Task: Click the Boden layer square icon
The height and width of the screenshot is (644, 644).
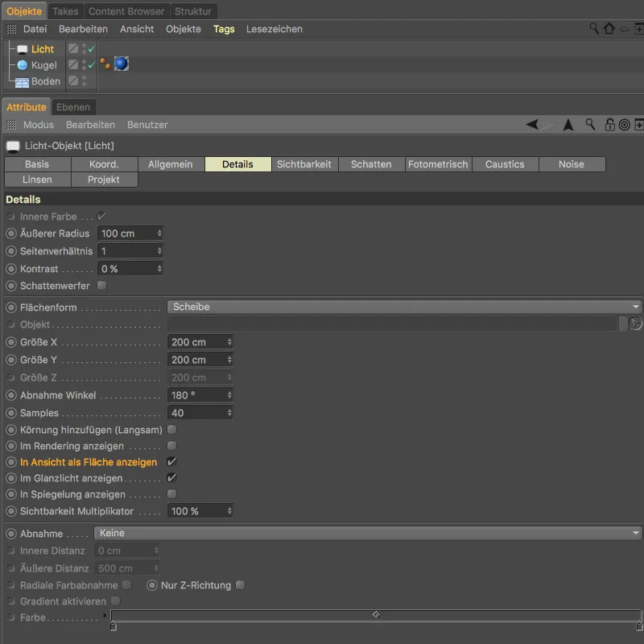Action: tap(73, 80)
